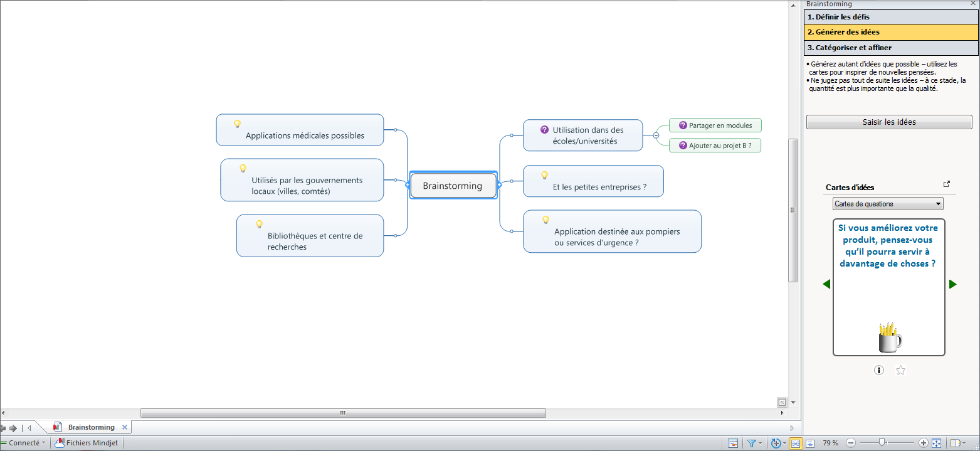This screenshot has width=980, height=451.
Task: Mark idea card as favorite with star
Action: (x=901, y=370)
